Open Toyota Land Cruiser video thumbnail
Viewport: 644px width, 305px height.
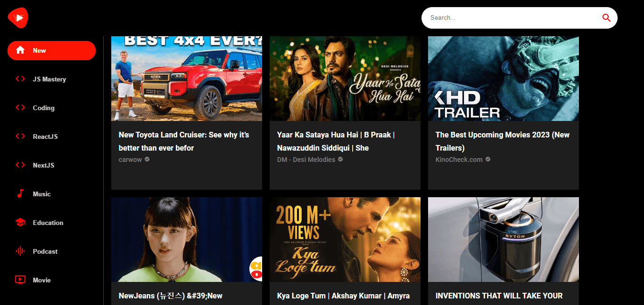(x=187, y=79)
